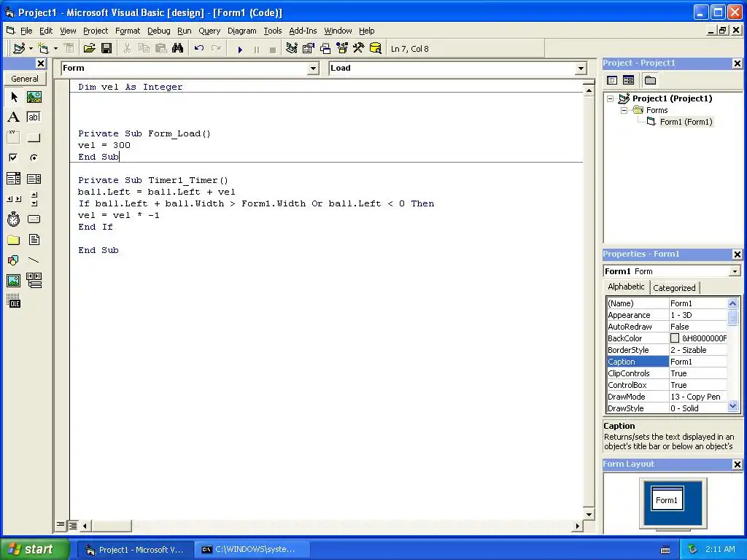Click the Find binoculars icon
The height and width of the screenshot is (560, 747).
click(x=178, y=48)
